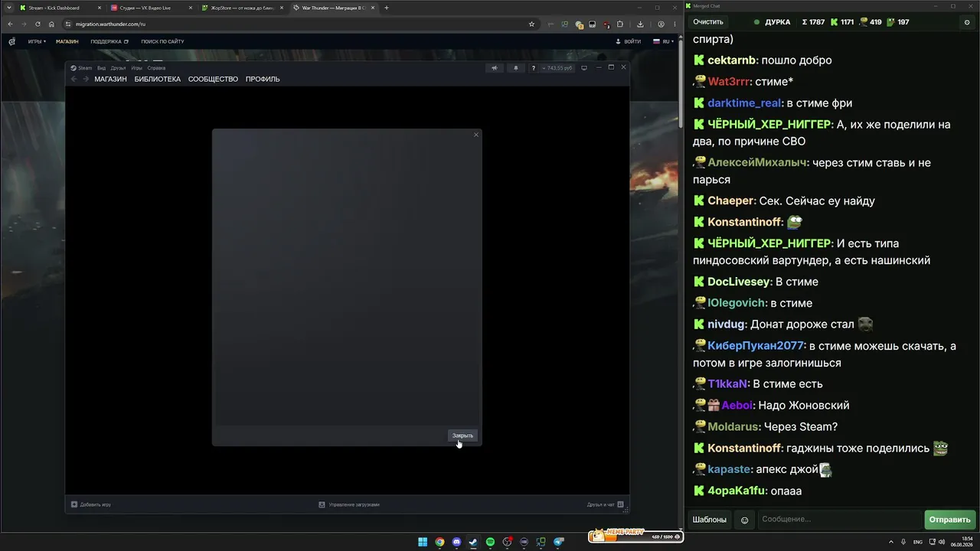
Task: Open the Вид menu in Steam
Action: pos(101,68)
